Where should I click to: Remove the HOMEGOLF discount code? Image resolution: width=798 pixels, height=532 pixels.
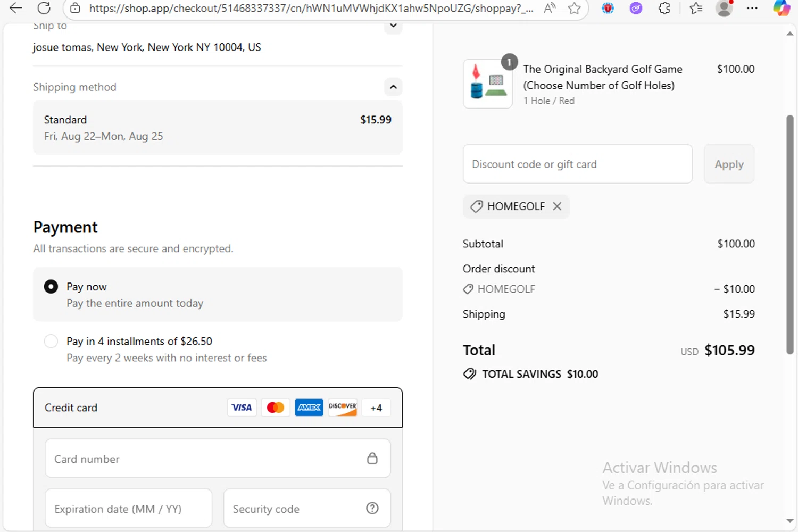click(x=557, y=206)
